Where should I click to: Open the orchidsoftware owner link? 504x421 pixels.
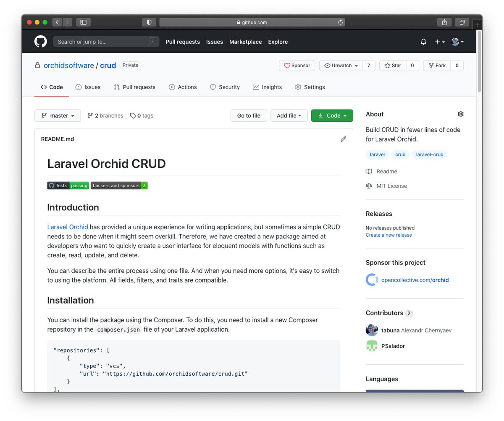tap(68, 65)
